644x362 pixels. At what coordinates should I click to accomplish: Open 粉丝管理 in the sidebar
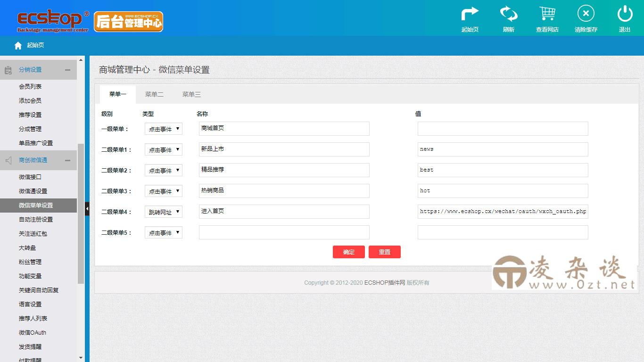[x=30, y=262]
